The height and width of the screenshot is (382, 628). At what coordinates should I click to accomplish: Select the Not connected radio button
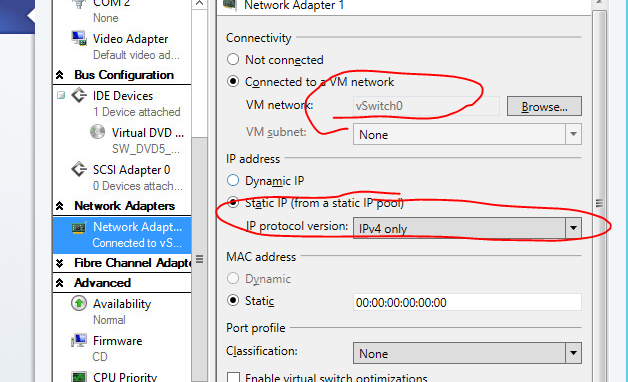tap(233, 59)
